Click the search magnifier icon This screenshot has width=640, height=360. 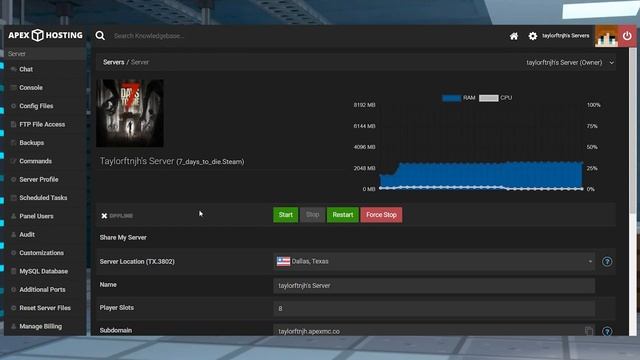[x=100, y=36]
